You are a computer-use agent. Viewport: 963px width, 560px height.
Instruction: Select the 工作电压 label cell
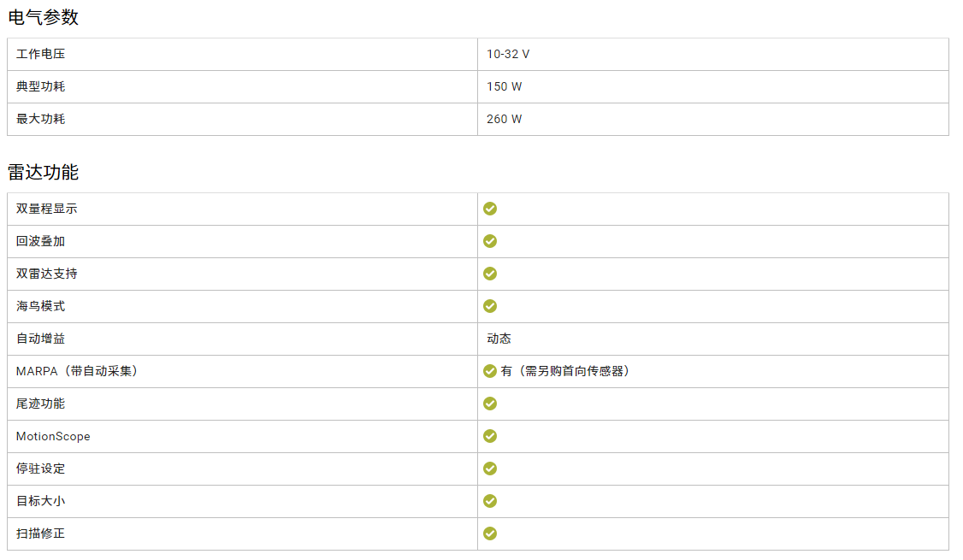(x=40, y=54)
